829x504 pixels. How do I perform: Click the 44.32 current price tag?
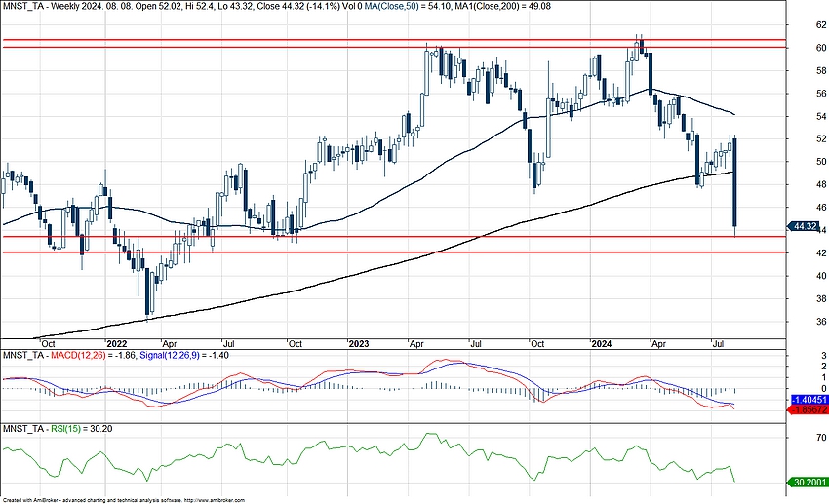804,226
